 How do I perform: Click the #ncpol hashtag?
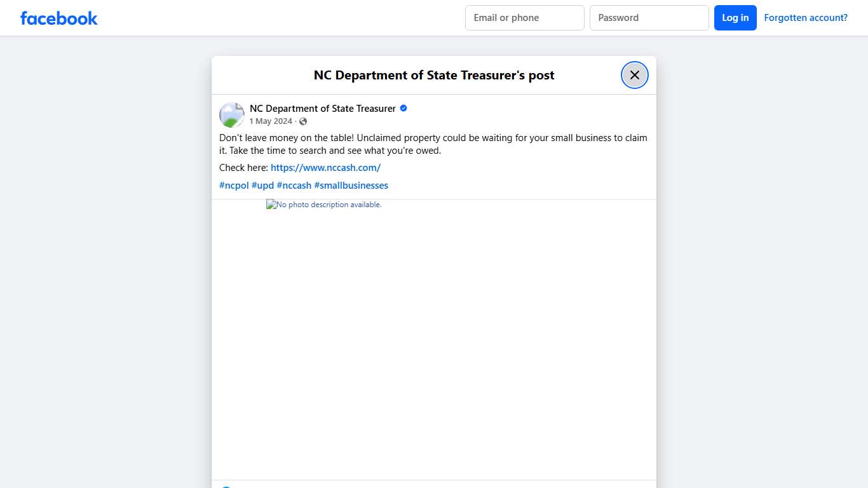tap(234, 185)
